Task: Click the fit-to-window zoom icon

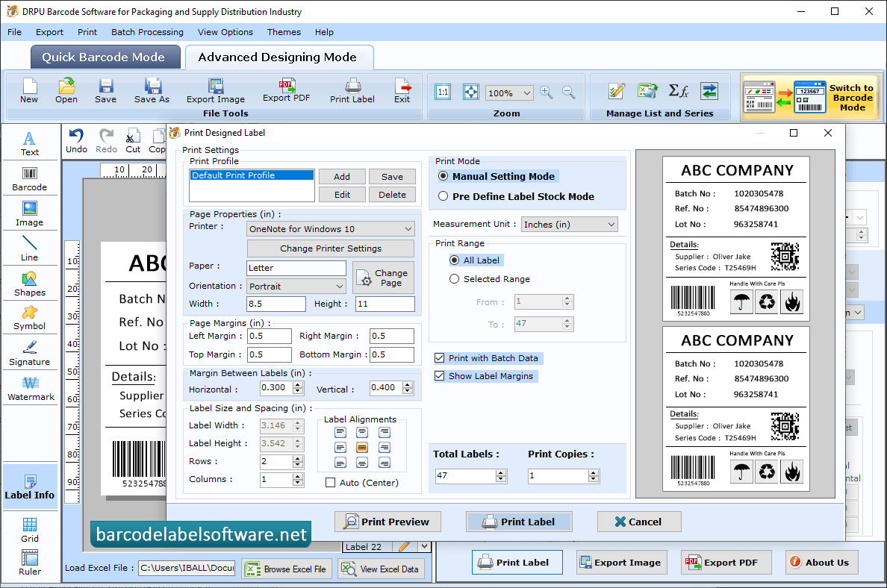Action: click(x=470, y=93)
